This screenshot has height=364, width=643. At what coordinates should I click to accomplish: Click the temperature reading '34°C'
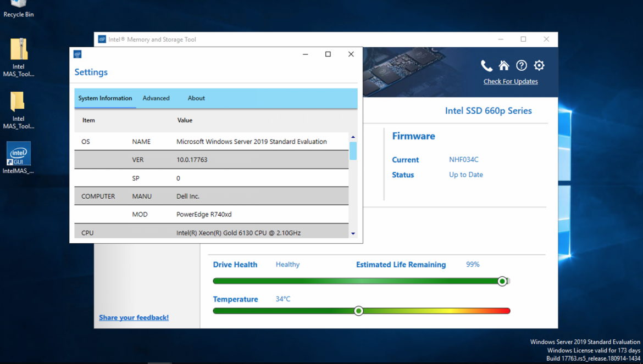click(x=283, y=299)
